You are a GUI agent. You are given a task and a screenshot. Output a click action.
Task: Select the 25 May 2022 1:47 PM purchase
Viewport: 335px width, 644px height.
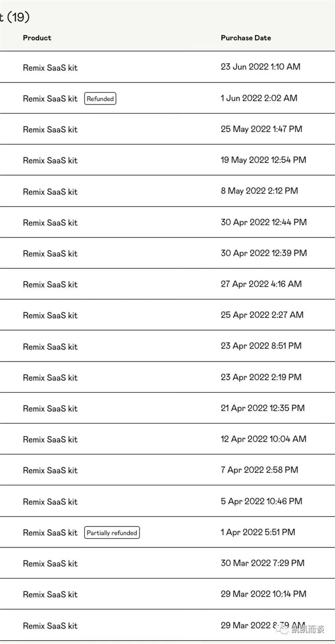167,129
